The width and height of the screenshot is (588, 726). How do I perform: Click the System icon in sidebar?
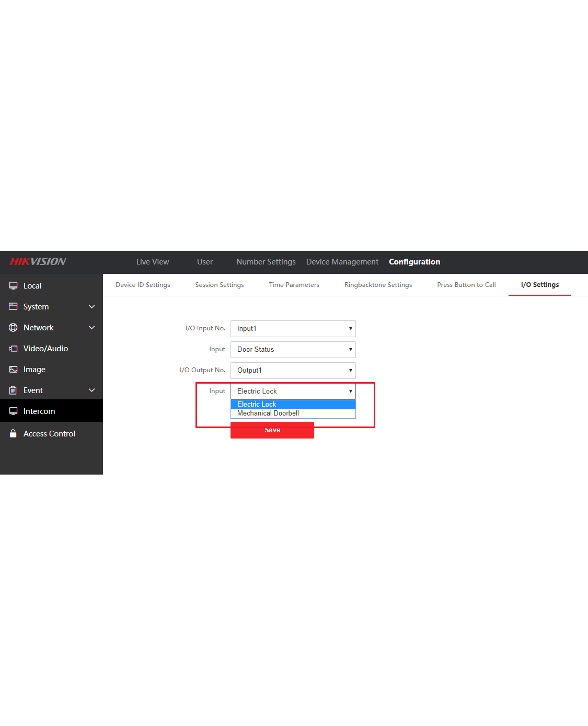(x=14, y=307)
